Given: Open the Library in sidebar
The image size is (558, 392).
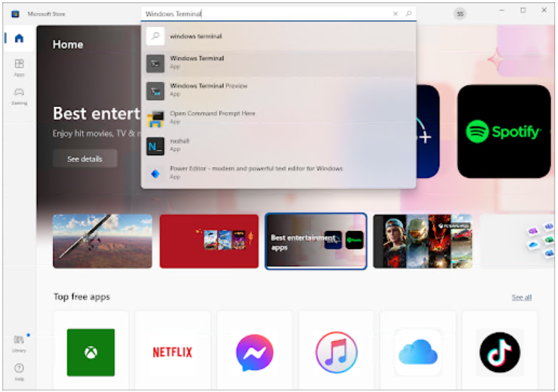Looking at the screenshot, I should coord(19,343).
